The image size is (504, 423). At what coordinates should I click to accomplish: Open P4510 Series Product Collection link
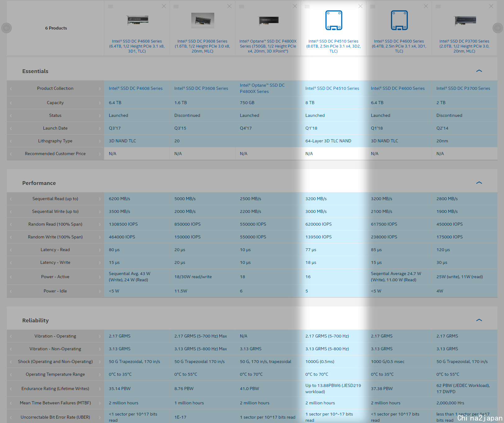332,88
